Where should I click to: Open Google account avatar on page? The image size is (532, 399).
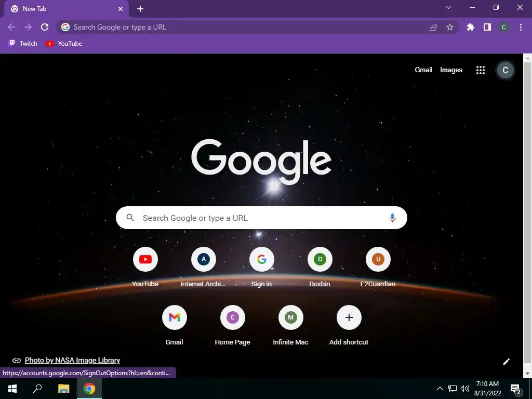[505, 70]
